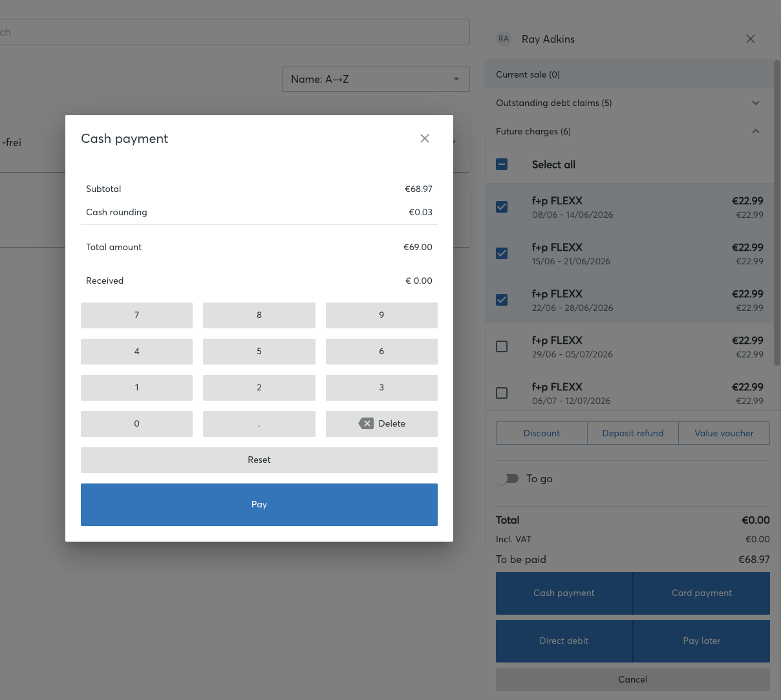
Task: Click the Ray Adkins name
Action: (x=548, y=39)
